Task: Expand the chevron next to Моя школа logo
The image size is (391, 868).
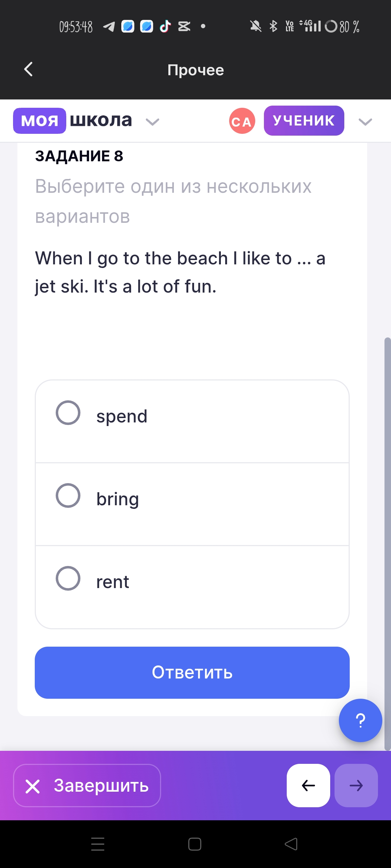Action: pos(152,122)
